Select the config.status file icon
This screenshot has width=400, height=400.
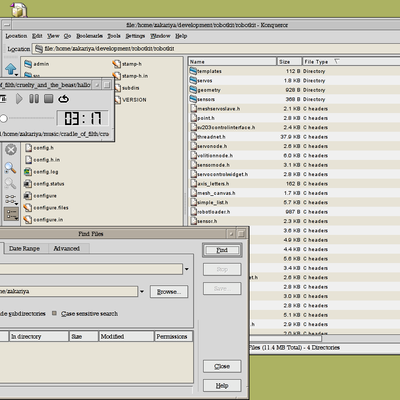pyautogui.click(x=28, y=184)
